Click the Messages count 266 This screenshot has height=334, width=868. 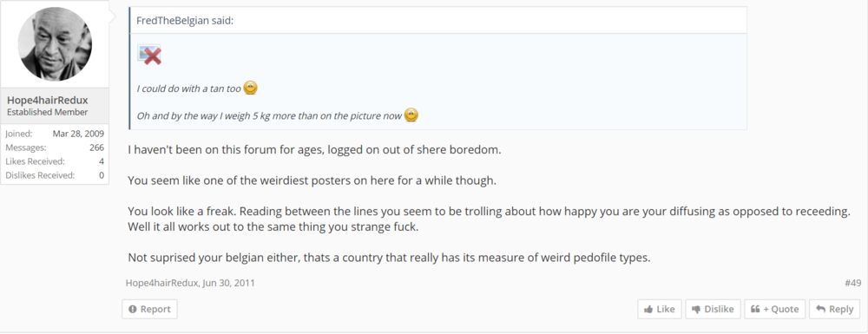[97, 147]
